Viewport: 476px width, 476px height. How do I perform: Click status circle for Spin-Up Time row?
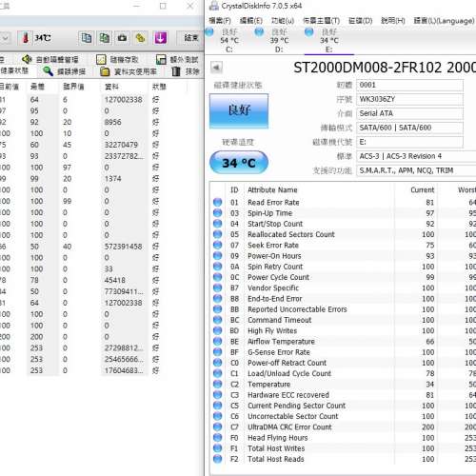(x=218, y=213)
